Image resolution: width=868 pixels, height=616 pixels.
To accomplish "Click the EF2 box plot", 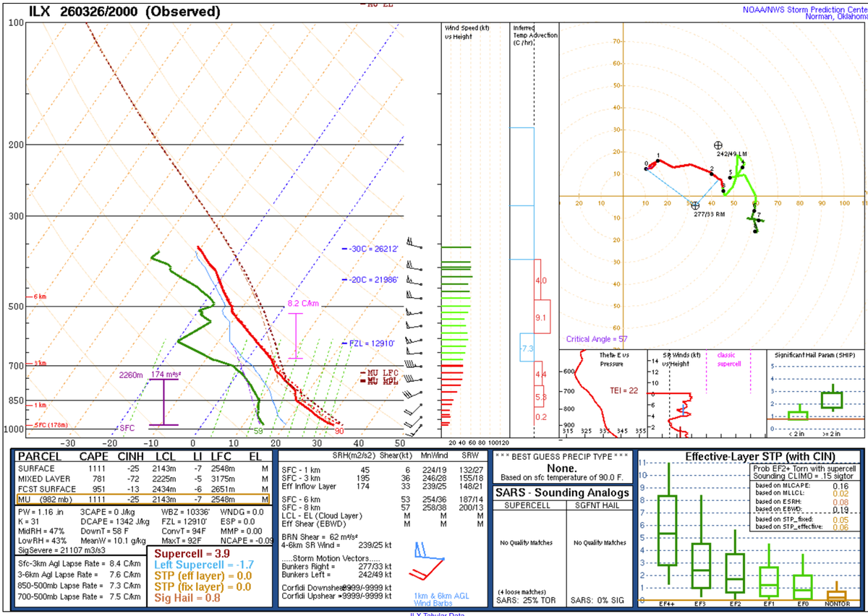I will click(x=734, y=564).
